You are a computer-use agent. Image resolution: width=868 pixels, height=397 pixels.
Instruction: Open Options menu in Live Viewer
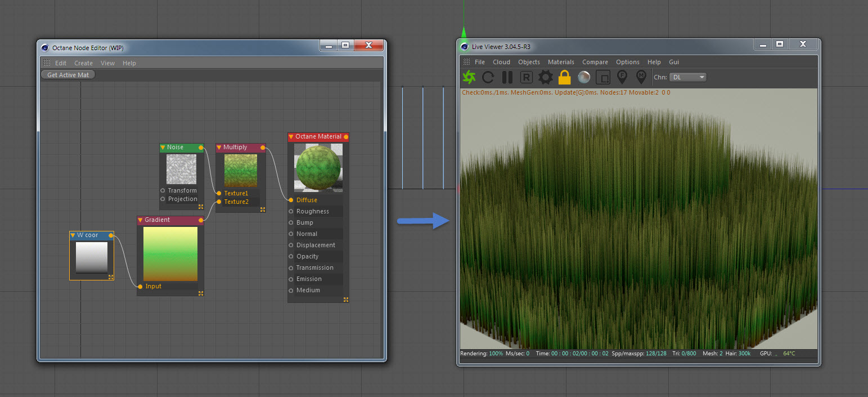[x=628, y=62]
